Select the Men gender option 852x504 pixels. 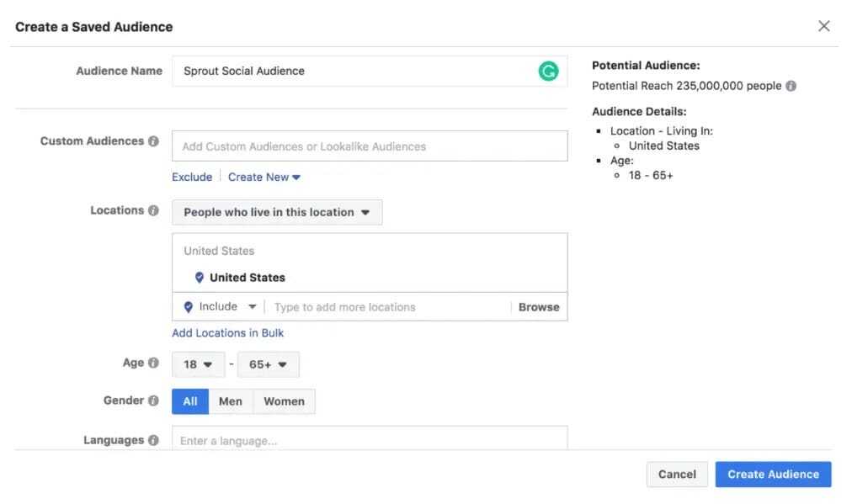click(x=231, y=401)
